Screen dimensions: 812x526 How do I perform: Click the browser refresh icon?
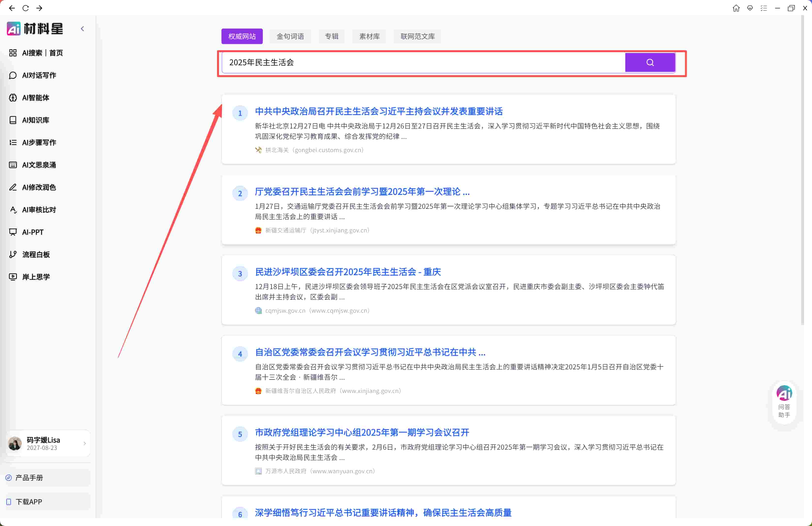(26, 8)
